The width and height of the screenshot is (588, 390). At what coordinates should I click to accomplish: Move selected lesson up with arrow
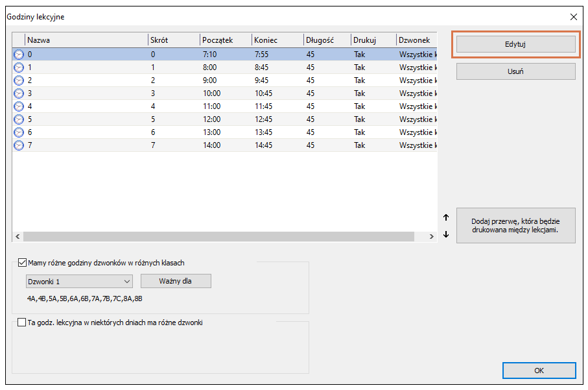coord(446,217)
